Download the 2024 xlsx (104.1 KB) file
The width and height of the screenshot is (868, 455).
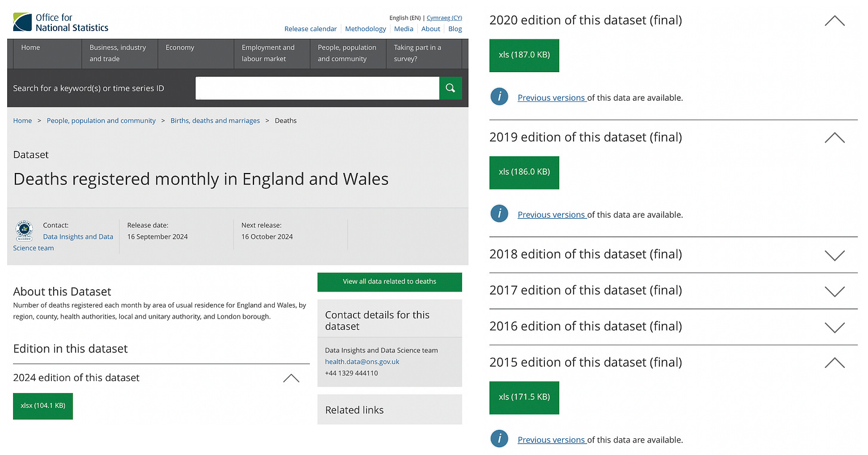(43, 406)
